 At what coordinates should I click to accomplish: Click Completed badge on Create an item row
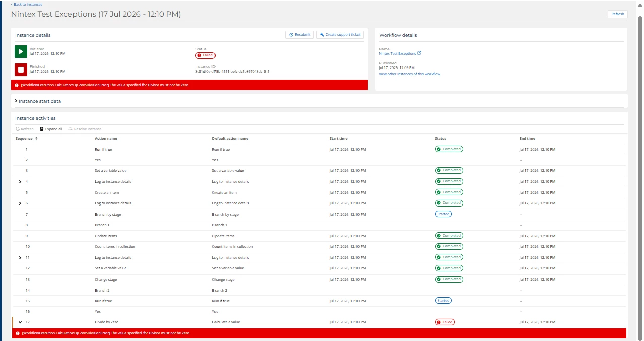pos(449,192)
